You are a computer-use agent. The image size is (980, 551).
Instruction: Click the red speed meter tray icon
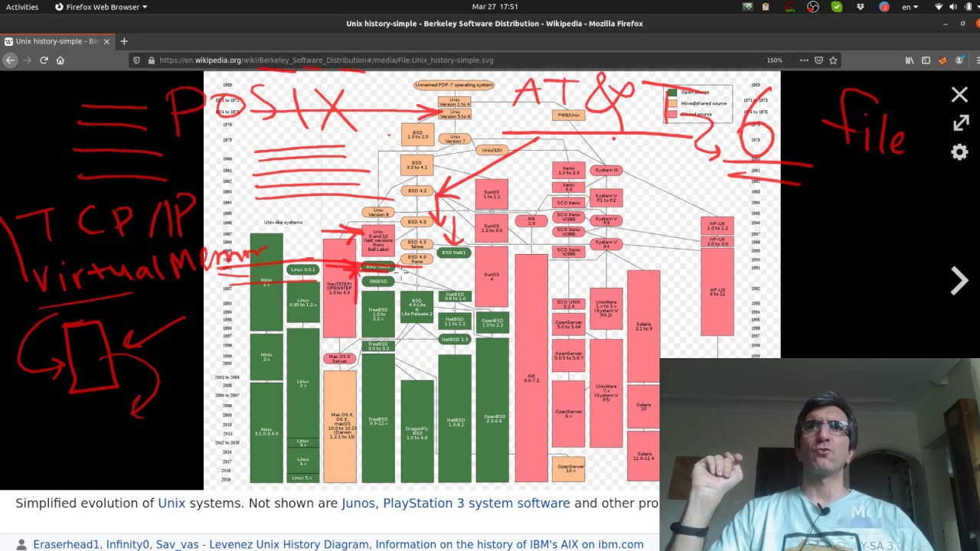pyautogui.click(x=790, y=7)
